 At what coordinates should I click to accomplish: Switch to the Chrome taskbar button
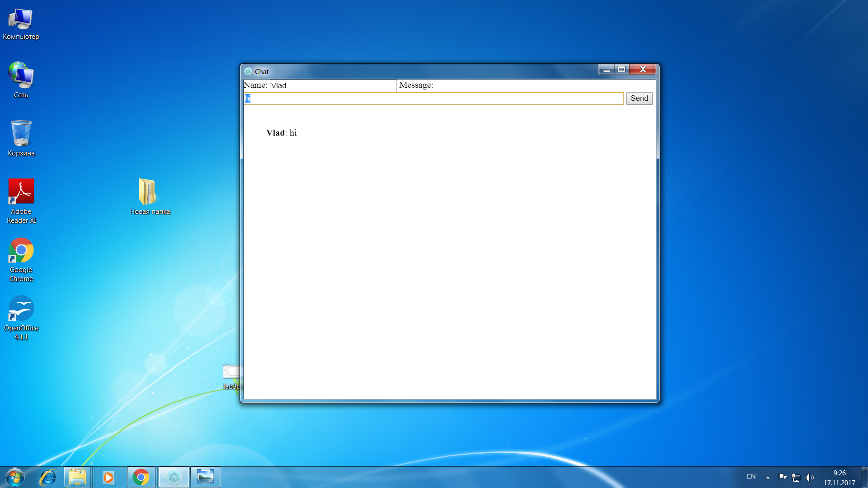pos(141,477)
